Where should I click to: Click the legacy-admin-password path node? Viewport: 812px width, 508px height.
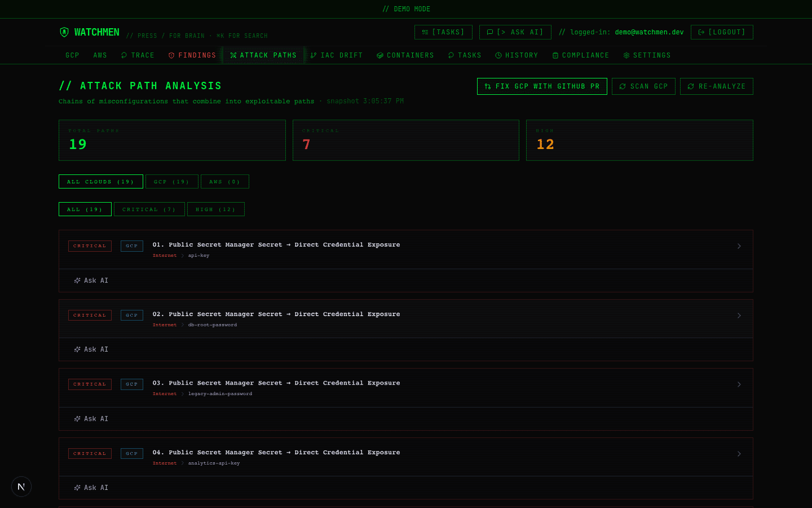click(220, 394)
